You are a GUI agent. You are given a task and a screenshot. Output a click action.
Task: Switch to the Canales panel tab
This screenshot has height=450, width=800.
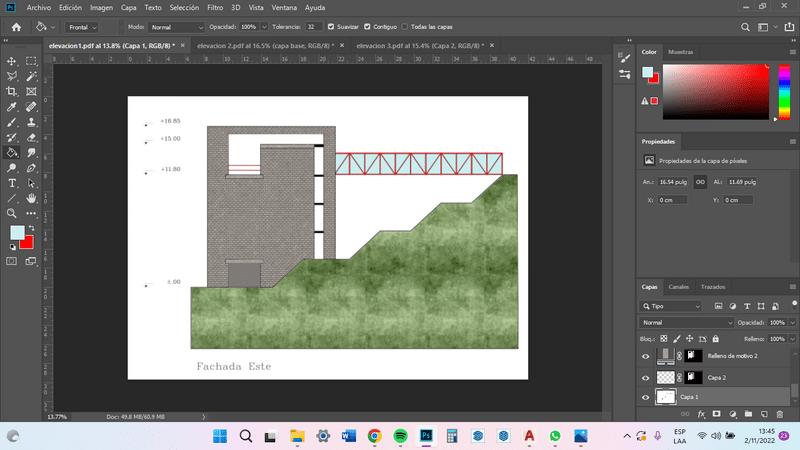click(678, 286)
